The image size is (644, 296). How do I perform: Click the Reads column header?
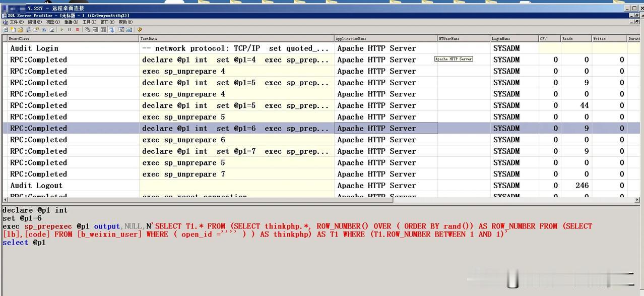576,38
